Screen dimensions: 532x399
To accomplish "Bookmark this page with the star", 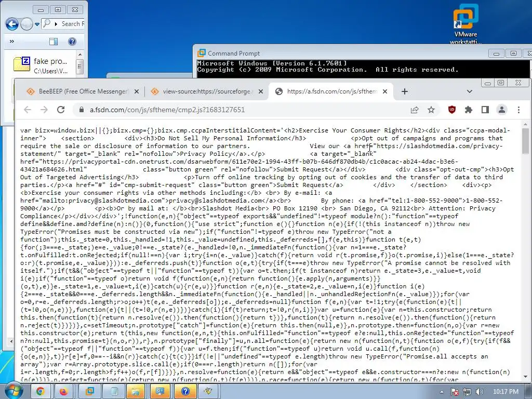I will click(431, 110).
